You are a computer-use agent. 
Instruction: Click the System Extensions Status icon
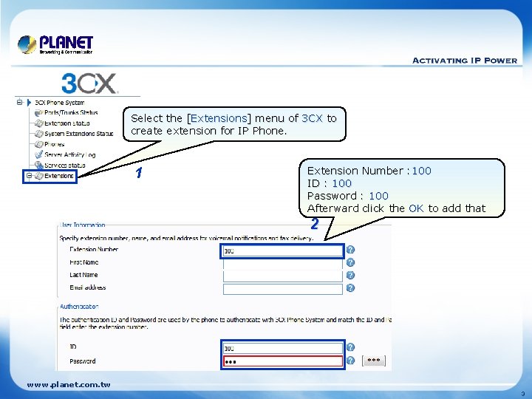(x=38, y=134)
